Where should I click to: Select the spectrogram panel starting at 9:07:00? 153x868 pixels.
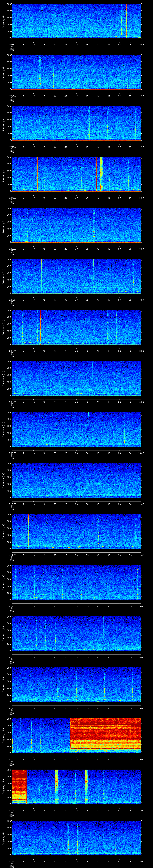click(x=76, y=327)
